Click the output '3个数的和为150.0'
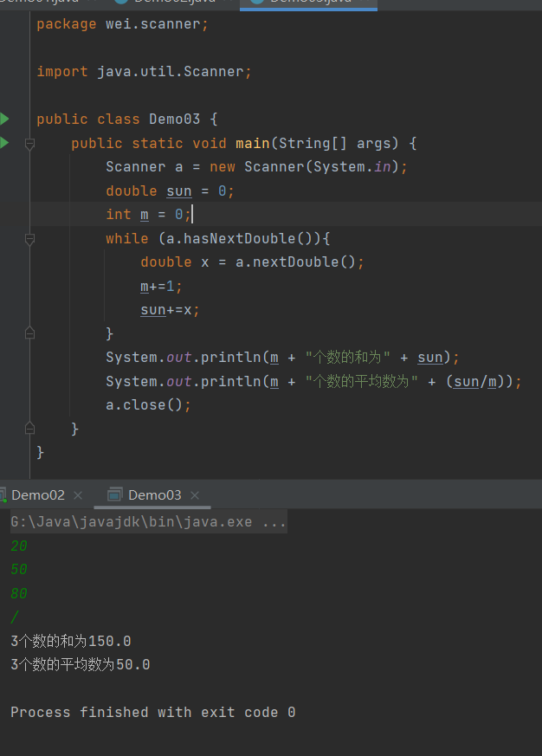This screenshot has height=756, width=542. [71, 641]
